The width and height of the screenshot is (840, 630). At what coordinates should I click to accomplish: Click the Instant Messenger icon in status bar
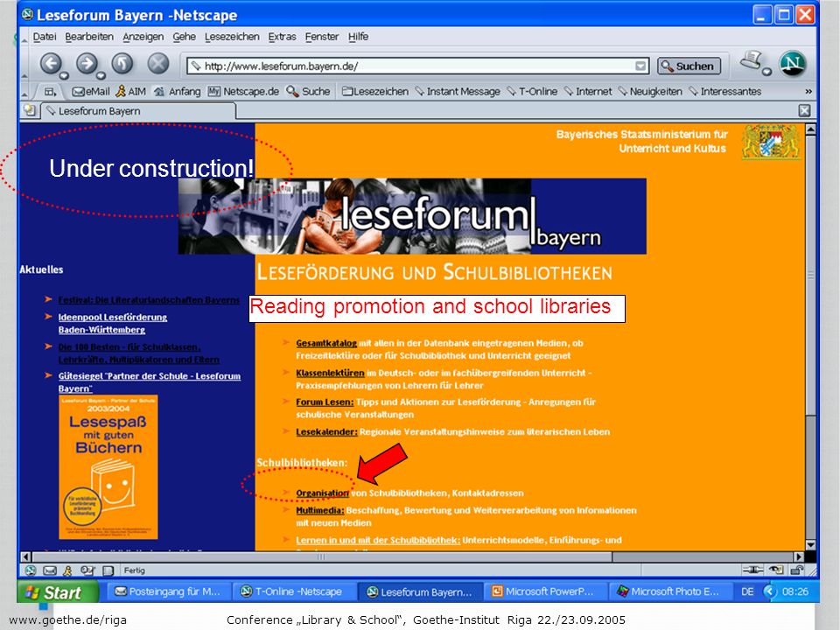tap(67, 570)
